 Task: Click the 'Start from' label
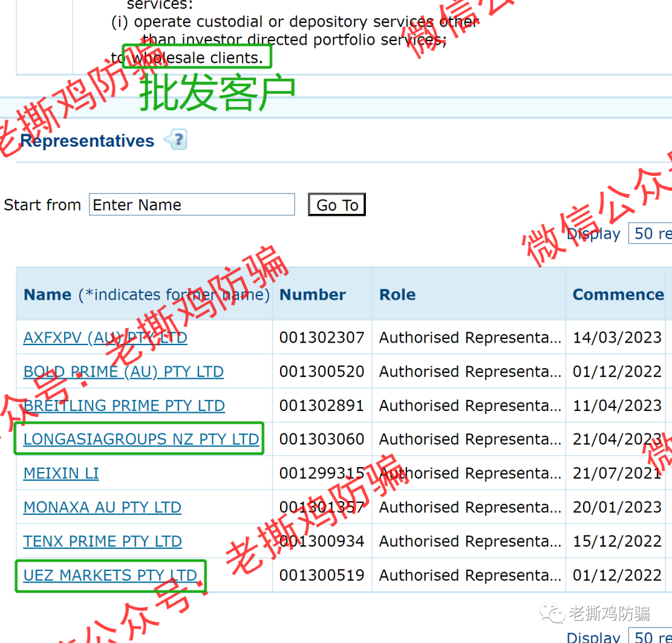point(42,205)
